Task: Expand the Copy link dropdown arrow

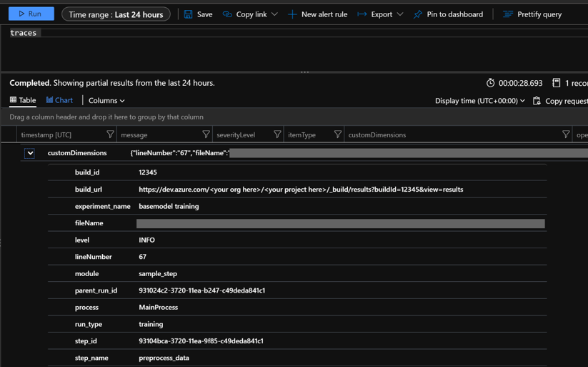Action: (x=274, y=14)
